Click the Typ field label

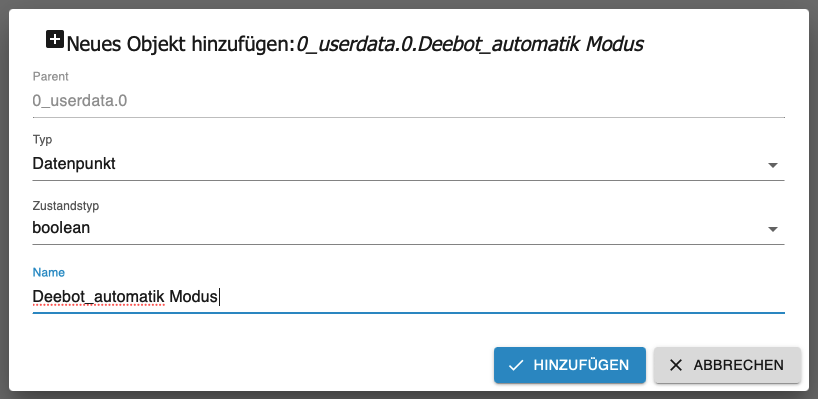[42, 140]
